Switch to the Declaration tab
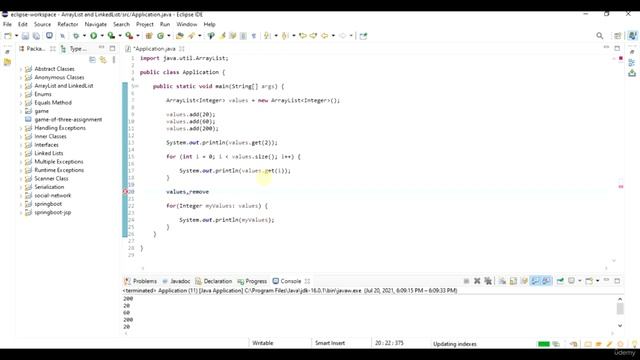 click(213, 281)
